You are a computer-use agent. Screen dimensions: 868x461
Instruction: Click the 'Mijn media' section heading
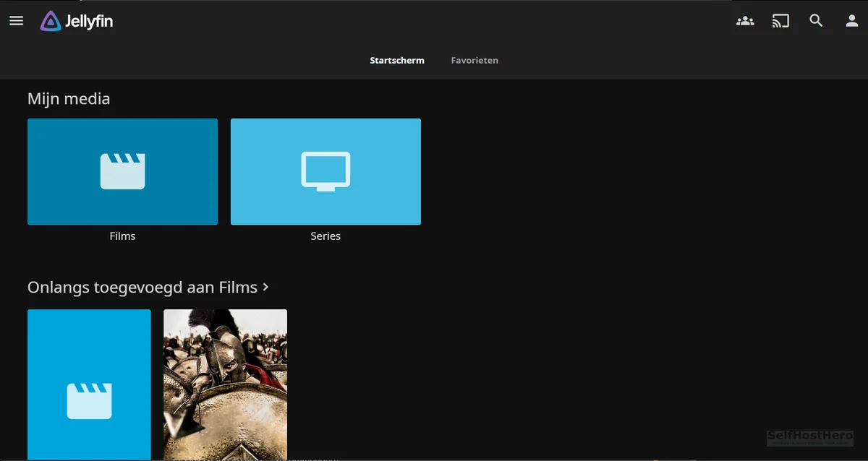pos(69,99)
